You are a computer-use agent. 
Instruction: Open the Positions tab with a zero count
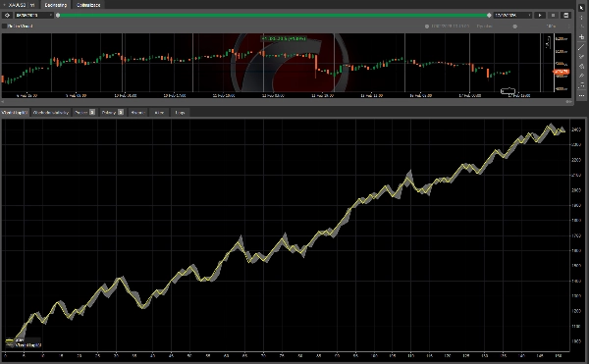coord(84,112)
